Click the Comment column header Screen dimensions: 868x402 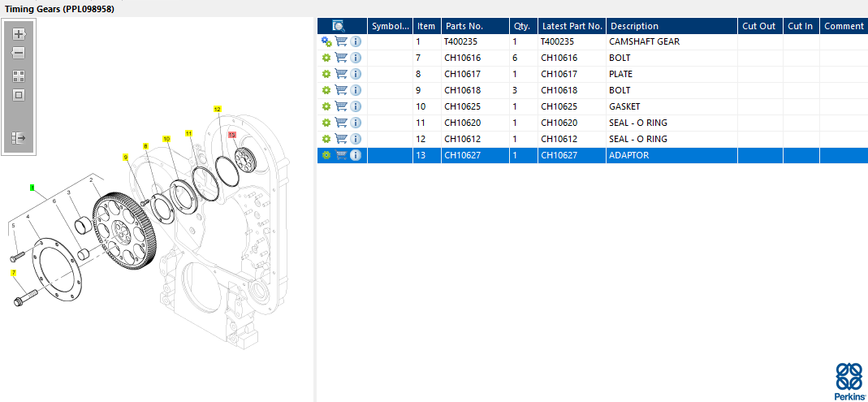[x=844, y=26]
